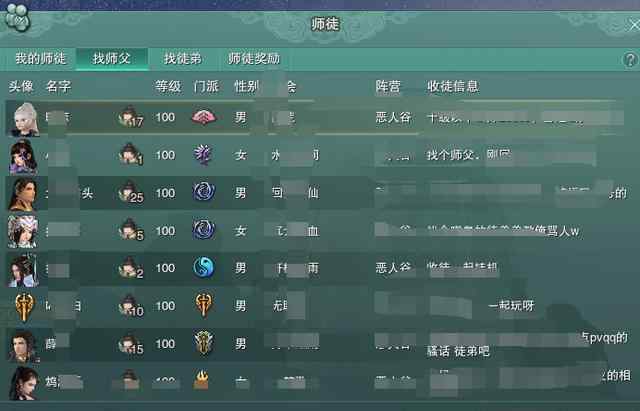640x411 pixels.
Task: Select the 找师父 tab
Action: [x=111, y=59]
